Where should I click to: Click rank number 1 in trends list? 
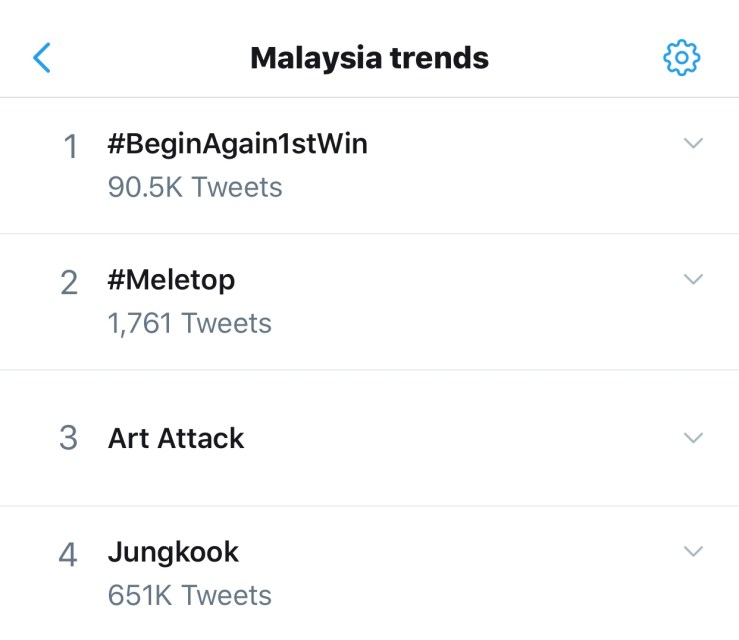tap(70, 148)
